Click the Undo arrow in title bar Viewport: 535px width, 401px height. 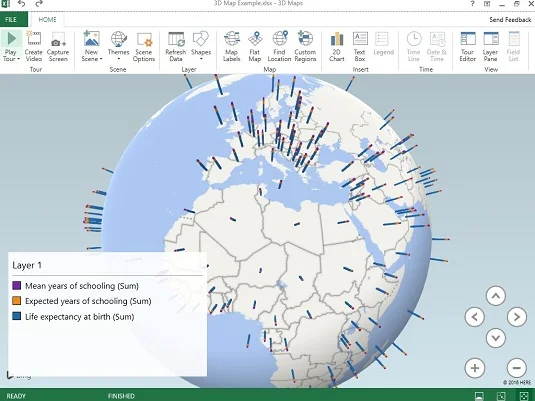[x=21, y=4]
